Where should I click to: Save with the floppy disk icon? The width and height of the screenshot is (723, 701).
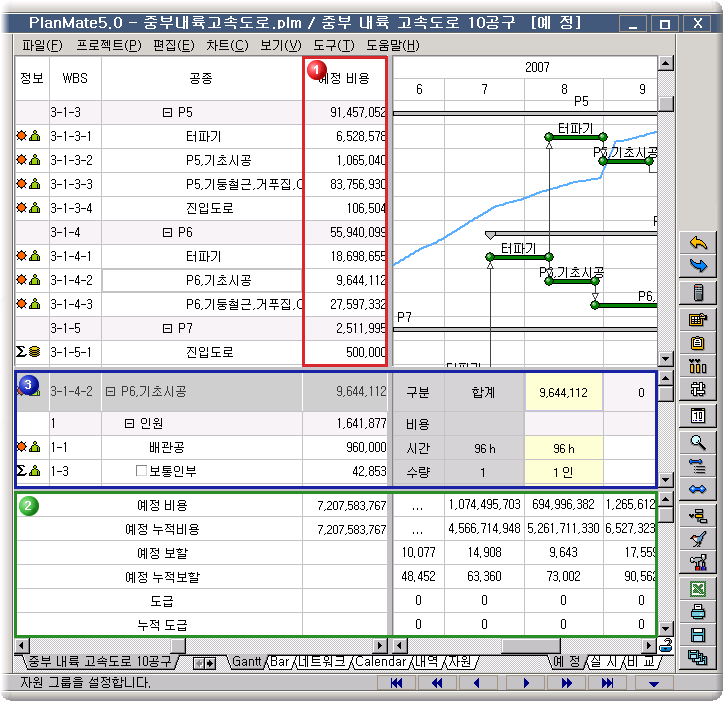[x=698, y=635]
